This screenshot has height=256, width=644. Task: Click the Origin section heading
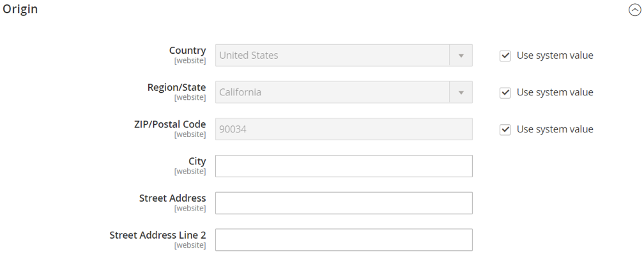pyautogui.click(x=20, y=10)
